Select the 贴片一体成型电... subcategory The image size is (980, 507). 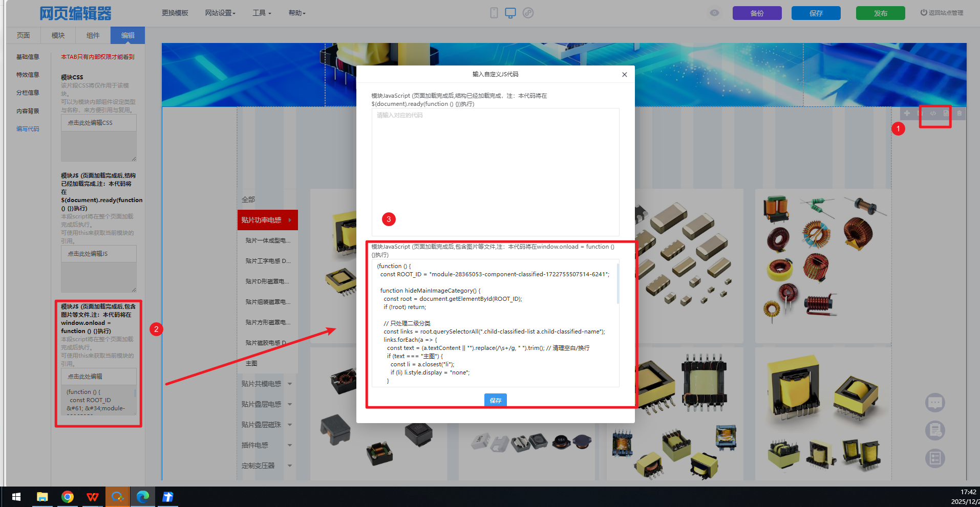click(x=268, y=240)
